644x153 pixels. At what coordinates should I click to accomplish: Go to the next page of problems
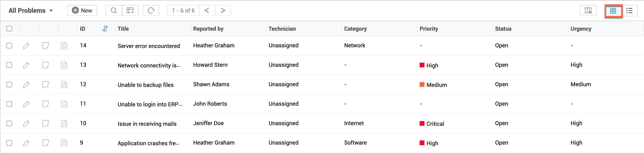(x=223, y=11)
